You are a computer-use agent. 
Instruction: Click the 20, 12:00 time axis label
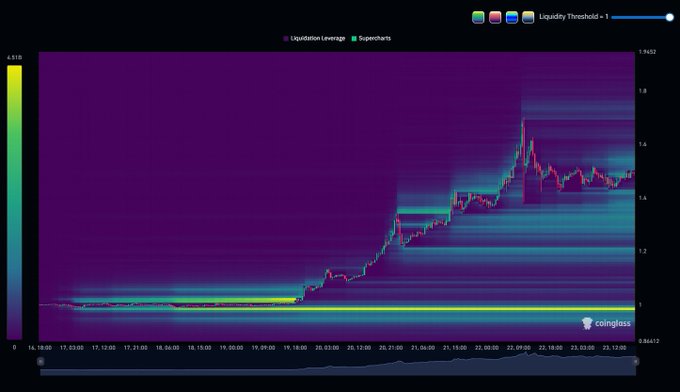(359, 348)
